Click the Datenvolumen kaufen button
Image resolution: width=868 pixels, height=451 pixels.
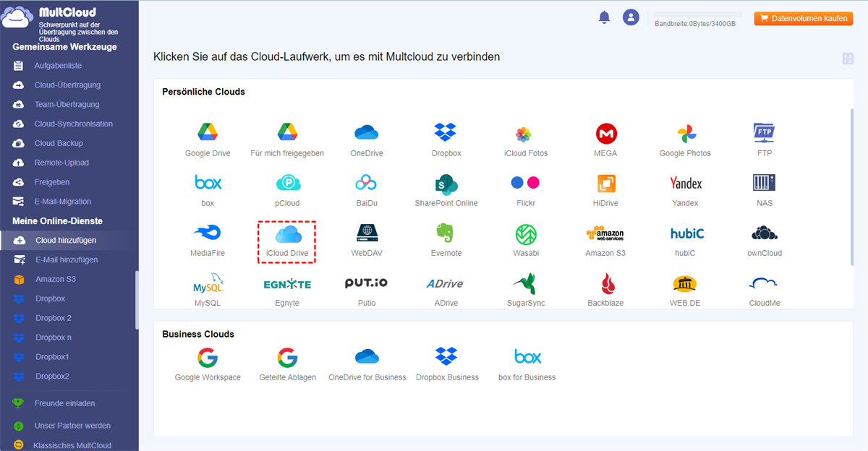click(804, 19)
